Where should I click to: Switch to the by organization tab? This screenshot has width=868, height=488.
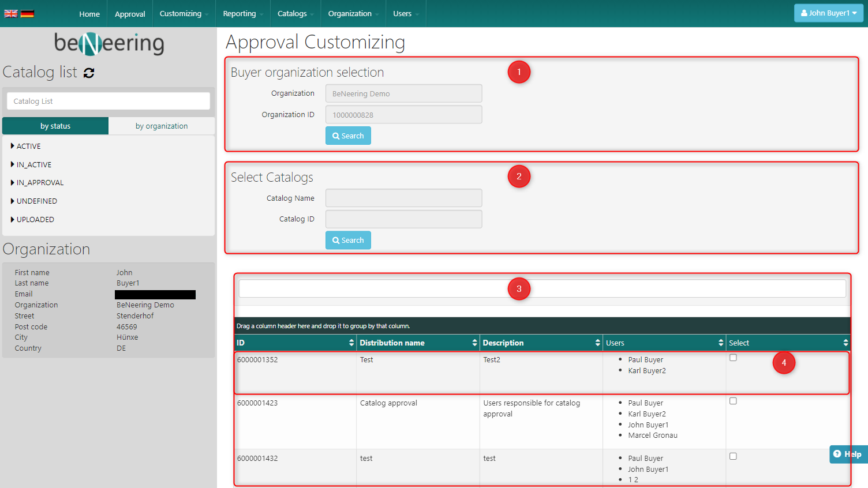162,126
